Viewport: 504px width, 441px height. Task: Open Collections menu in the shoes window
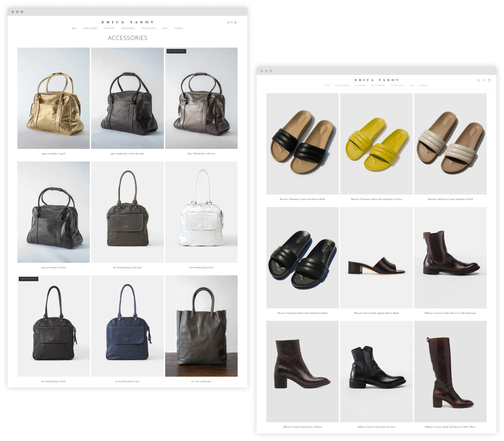point(397,85)
